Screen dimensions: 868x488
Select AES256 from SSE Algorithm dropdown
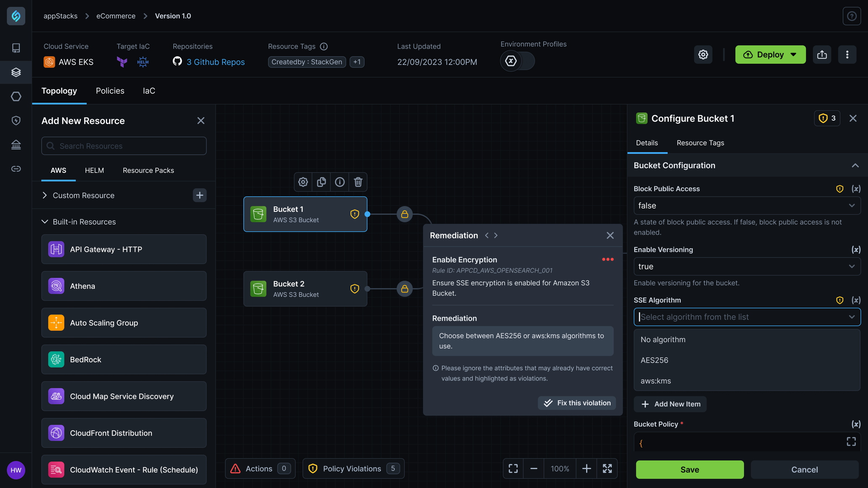(654, 360)
